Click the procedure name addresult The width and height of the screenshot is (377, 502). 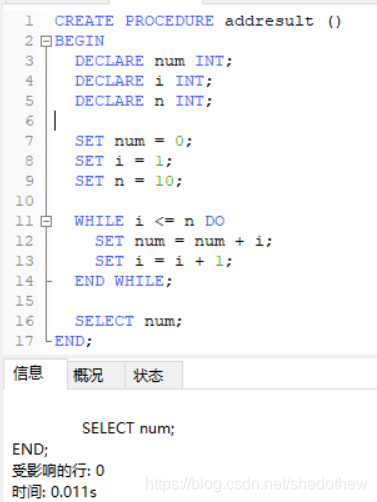point(269,21)
